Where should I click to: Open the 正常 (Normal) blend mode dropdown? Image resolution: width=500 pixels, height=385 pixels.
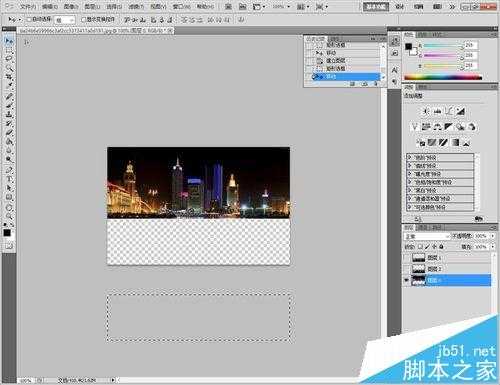pos(427,236)
